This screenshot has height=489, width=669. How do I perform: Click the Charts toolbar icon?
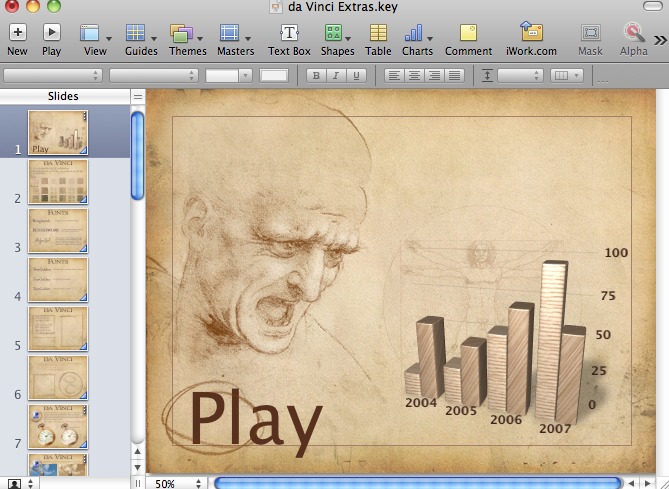413,33
